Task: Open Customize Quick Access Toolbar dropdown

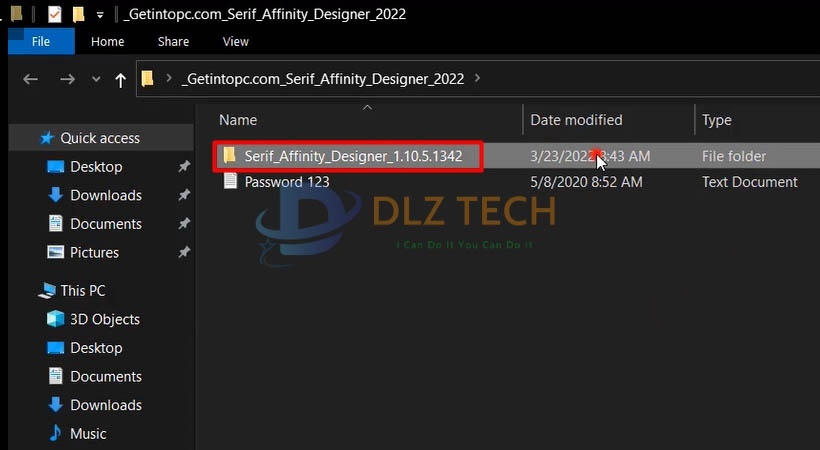Action: (x=100, y=15)
